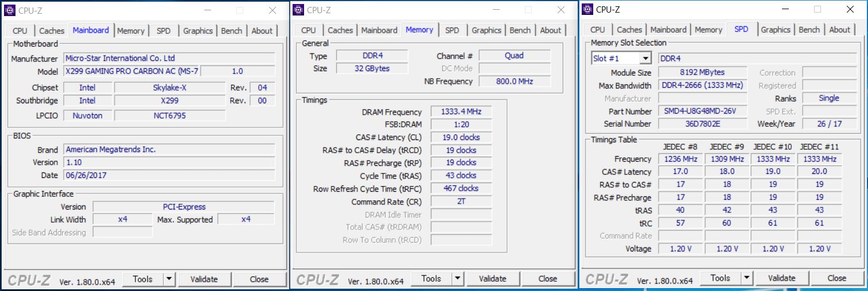Click JEDEC #8 frequency 1236 MHz
868x291 pixels.
680,159
